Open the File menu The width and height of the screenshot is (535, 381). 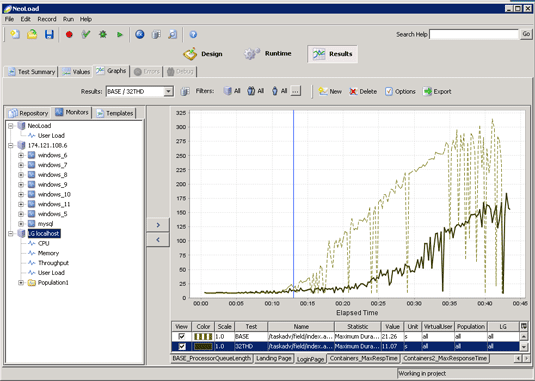tap(9, 19)
